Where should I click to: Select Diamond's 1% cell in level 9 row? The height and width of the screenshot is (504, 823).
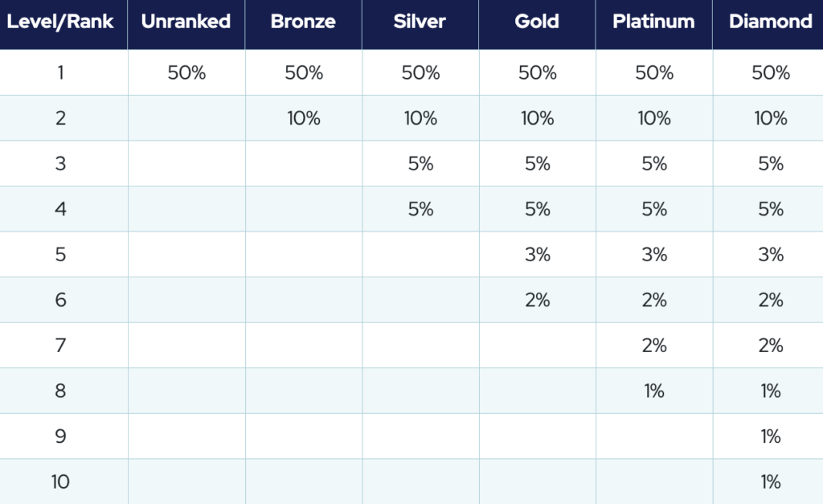click(771, 436)
